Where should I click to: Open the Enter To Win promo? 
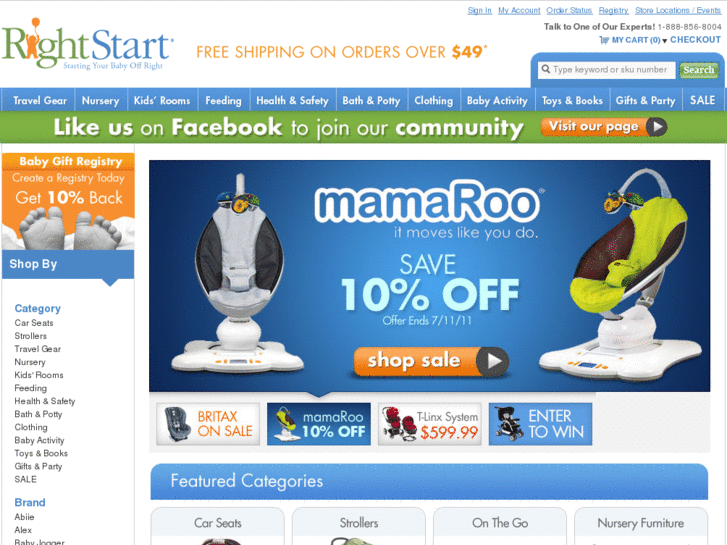[x=541, y=424]
